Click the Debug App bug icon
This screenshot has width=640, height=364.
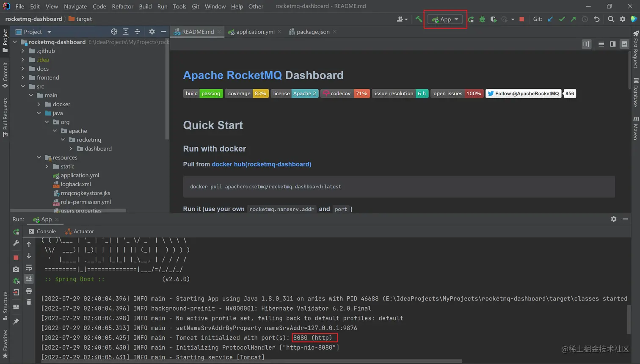pos(482,19)
